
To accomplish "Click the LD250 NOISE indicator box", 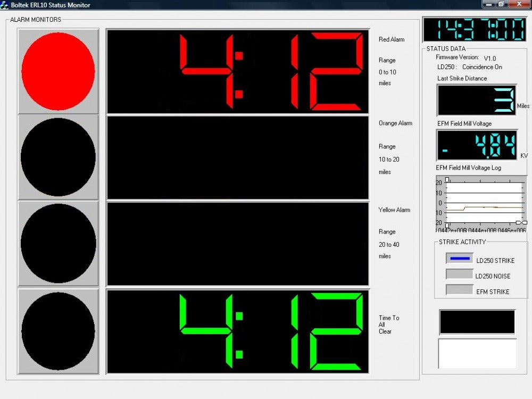I will 460,275.
